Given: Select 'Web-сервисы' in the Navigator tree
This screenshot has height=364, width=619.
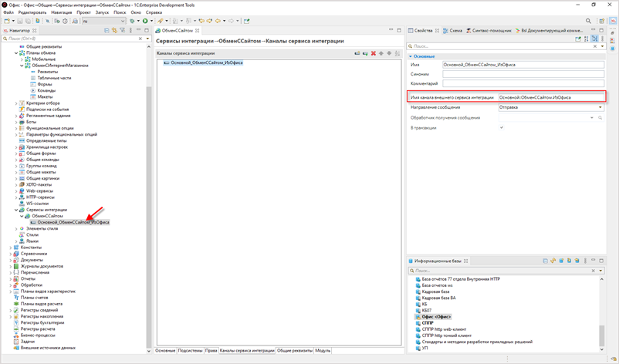Looking at the screenshot, I should (x=40, y=190).
